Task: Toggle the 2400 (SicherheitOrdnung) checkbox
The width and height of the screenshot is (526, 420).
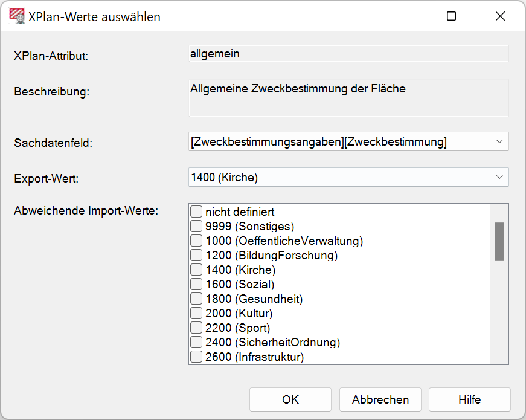Action: pyautogui.click(x=196, y=343)
